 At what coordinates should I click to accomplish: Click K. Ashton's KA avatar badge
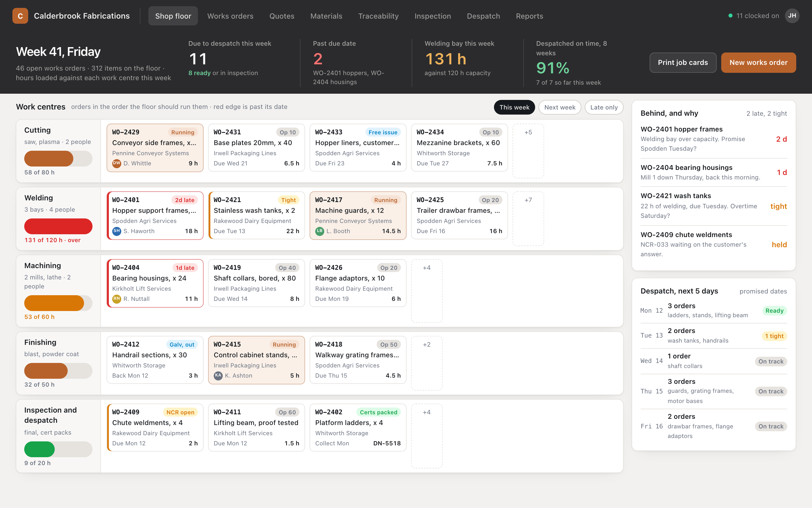pyautogui.click(x=218, y=376)
